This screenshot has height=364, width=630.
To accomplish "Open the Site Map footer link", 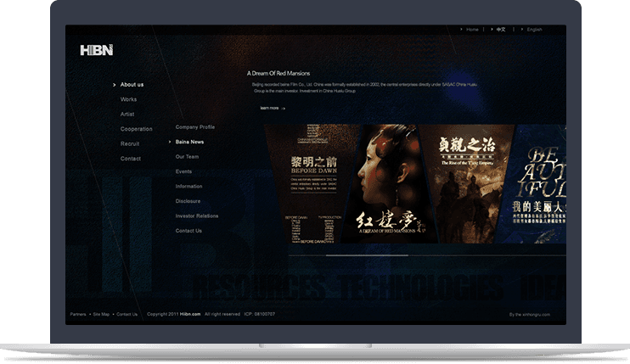I will [x=101, y=314].
